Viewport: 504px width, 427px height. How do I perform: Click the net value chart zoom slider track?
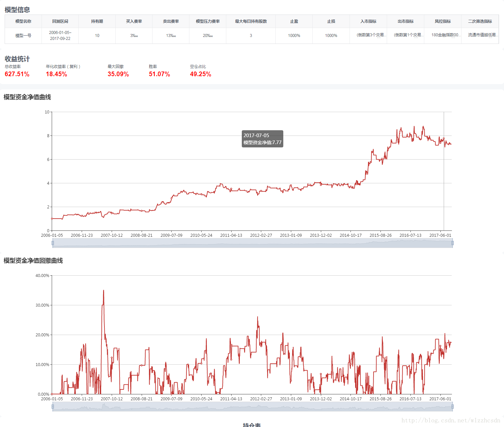click(253, 243)
